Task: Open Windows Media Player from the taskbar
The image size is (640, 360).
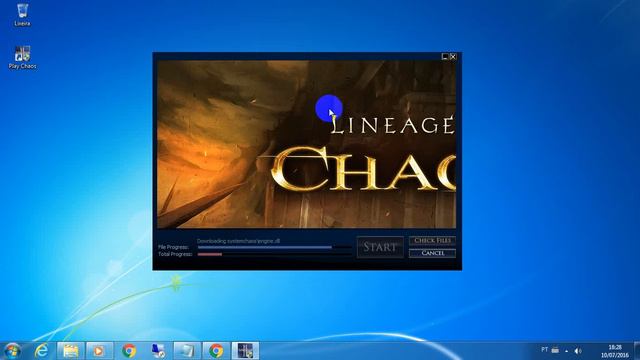Action: (99, 351)
